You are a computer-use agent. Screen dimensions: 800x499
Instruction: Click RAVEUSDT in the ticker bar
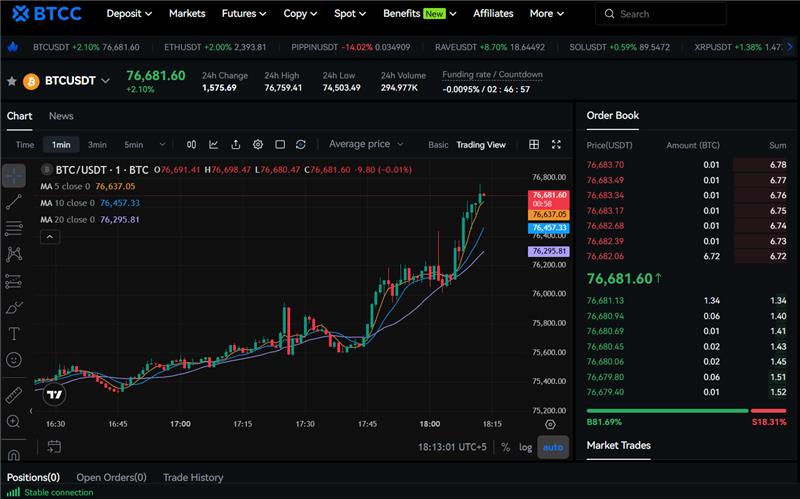(490, 47)
